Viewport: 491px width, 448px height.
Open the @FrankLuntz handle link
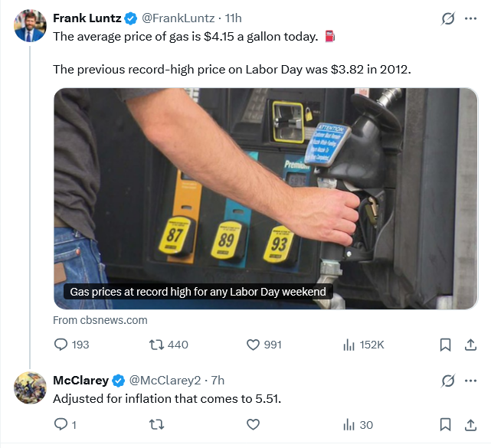pos(178,18)
